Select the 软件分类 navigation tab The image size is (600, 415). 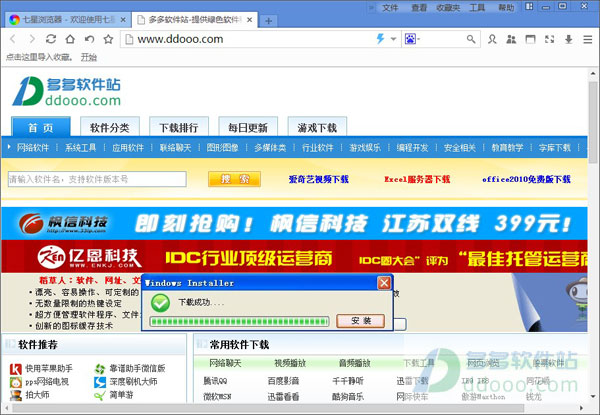(110, 127)
